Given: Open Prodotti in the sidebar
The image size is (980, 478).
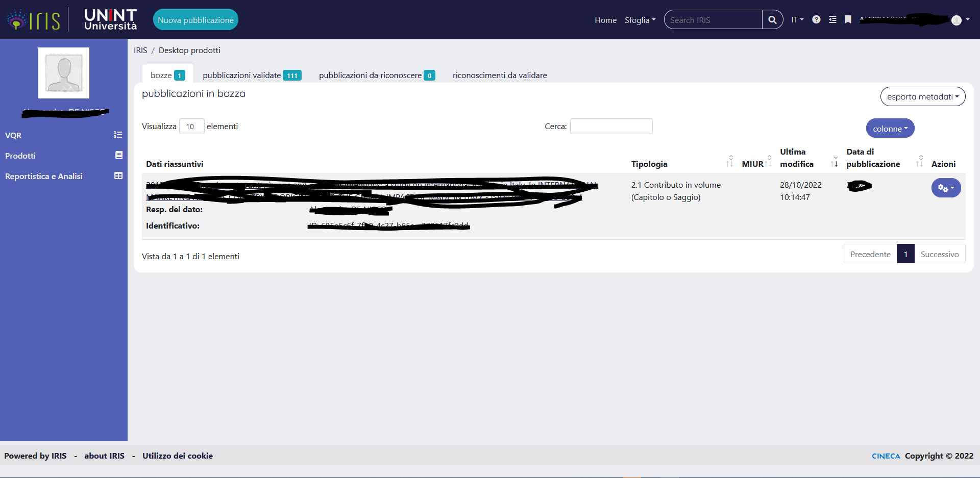Looking at the screenshot, I should coord(20,156).
